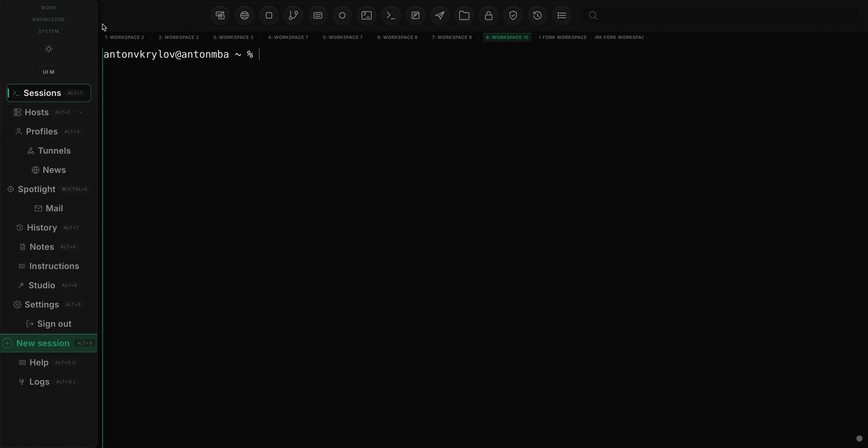Open Notes in the sidebar
Screen dimensions: 868x448
49,246
